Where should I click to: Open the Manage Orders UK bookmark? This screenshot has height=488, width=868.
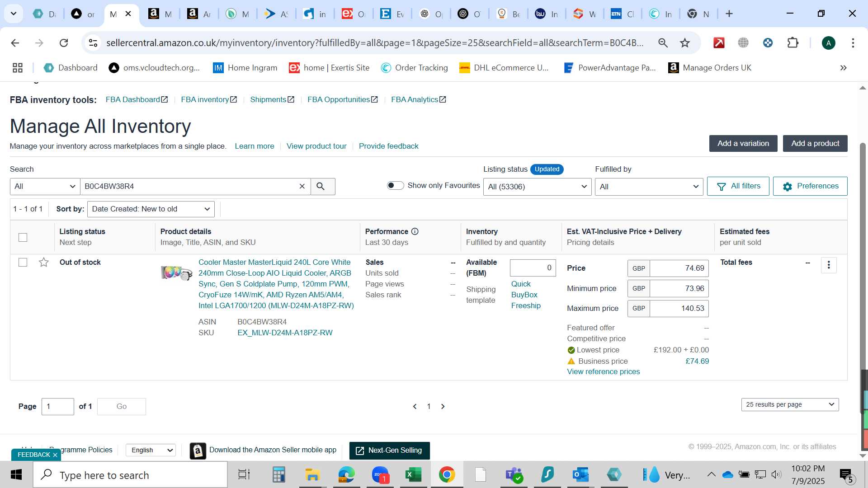(x=710, y=68)
